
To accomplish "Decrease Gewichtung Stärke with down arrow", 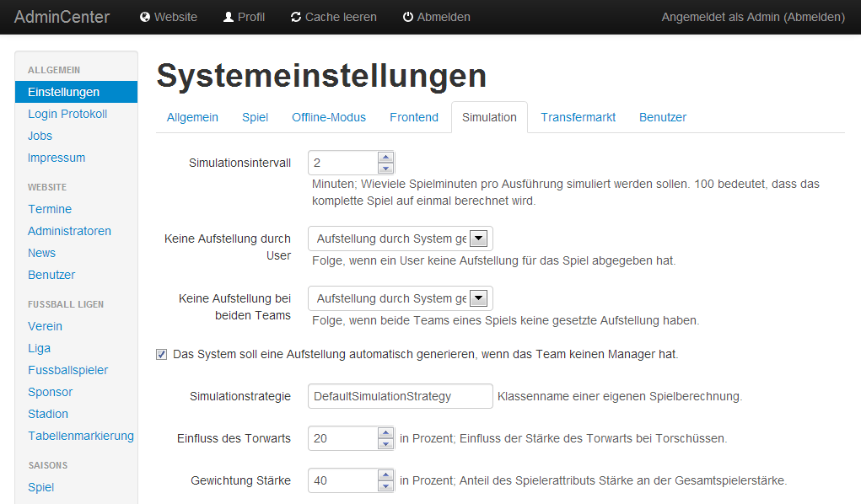I will pyautogui.click(x=385, y=486).
